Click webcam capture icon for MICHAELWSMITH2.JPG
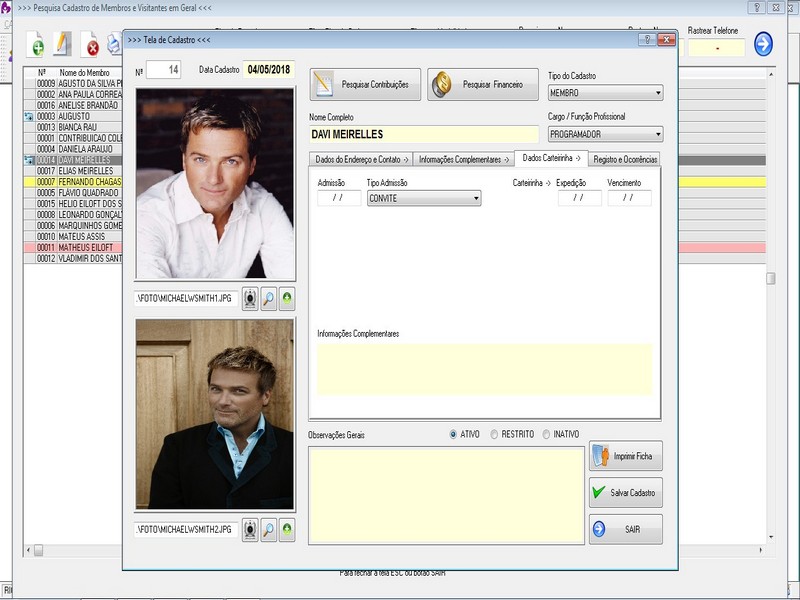This screenshot has width=800, height=600. pyautogui.click(x=250, y=530)
